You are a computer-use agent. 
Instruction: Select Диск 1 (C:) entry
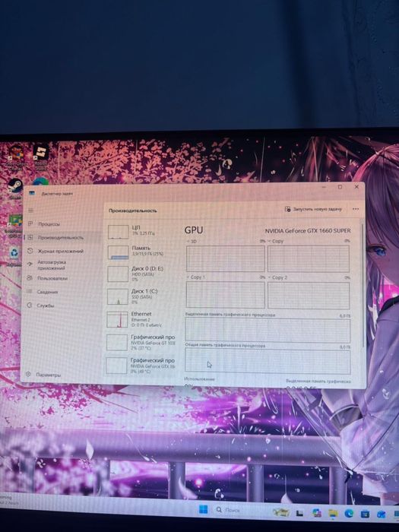click(141, 296)
